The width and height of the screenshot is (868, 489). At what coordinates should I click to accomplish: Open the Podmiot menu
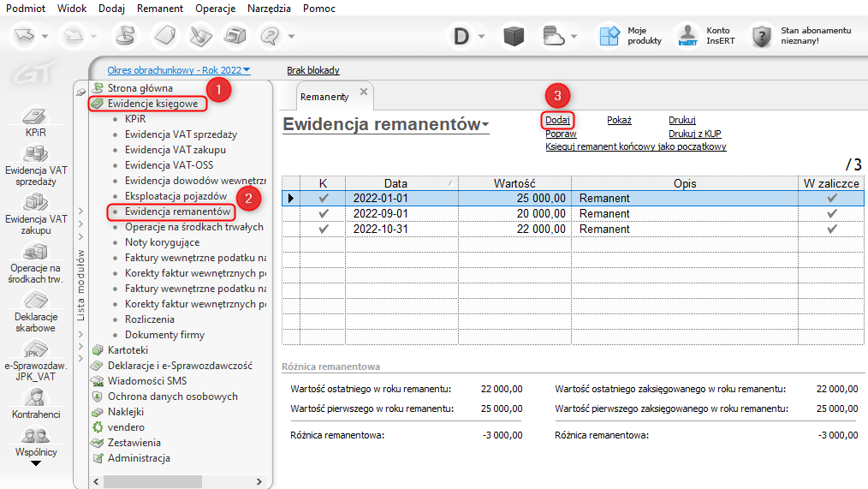[26, 9]
